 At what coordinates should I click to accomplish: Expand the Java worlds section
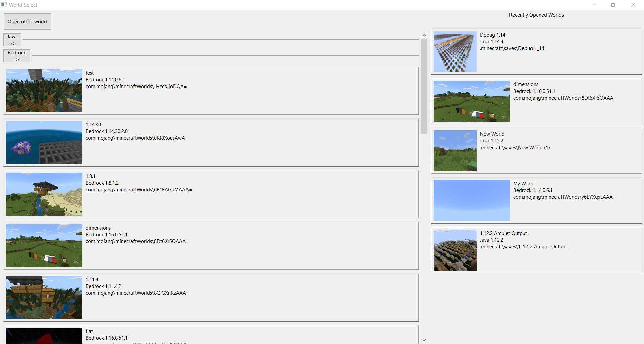(12, 40)
